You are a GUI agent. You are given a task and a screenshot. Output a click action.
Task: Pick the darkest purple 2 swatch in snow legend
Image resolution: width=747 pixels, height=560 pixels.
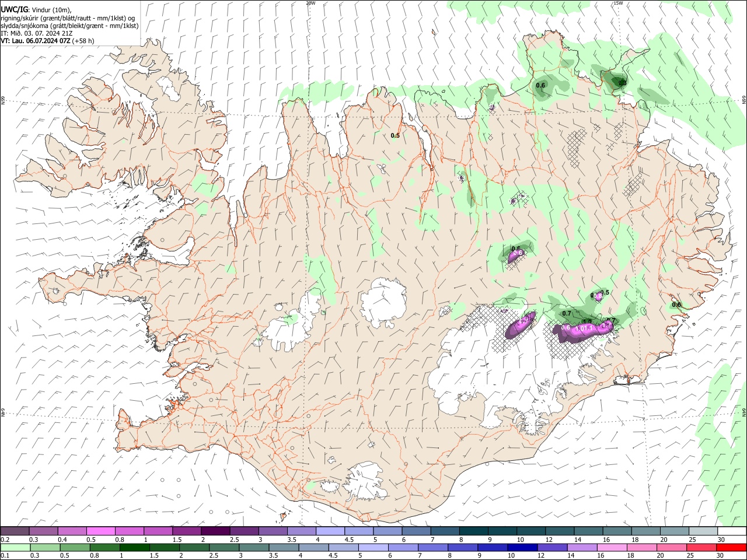tap(215, 531)
